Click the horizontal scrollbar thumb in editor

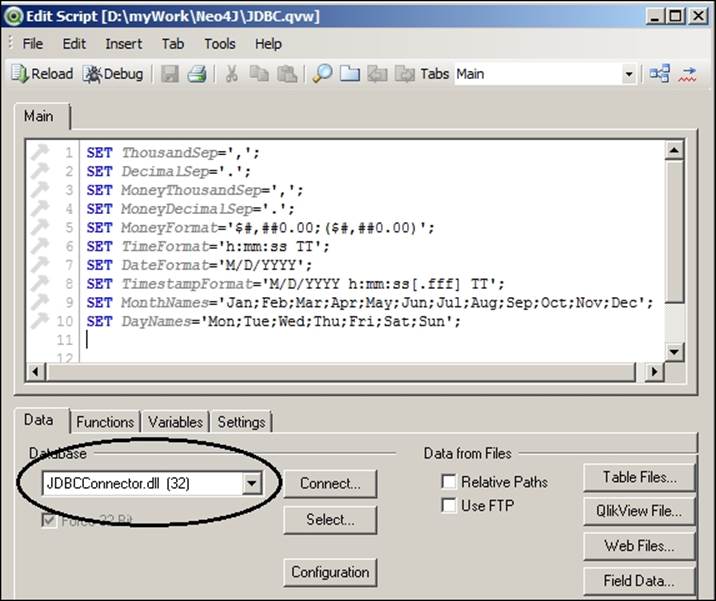coord(341,372)
